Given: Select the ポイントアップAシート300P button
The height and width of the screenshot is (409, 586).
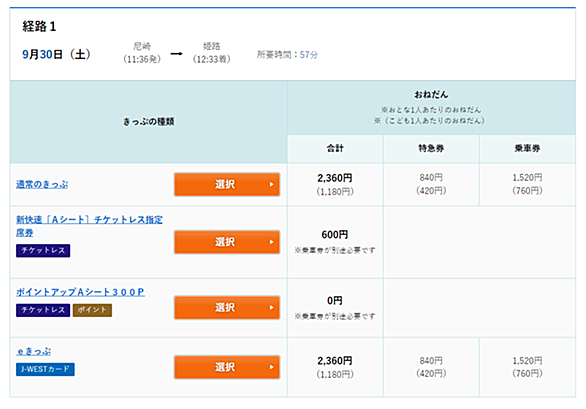Looking at the screenshot, I should 227,307.
